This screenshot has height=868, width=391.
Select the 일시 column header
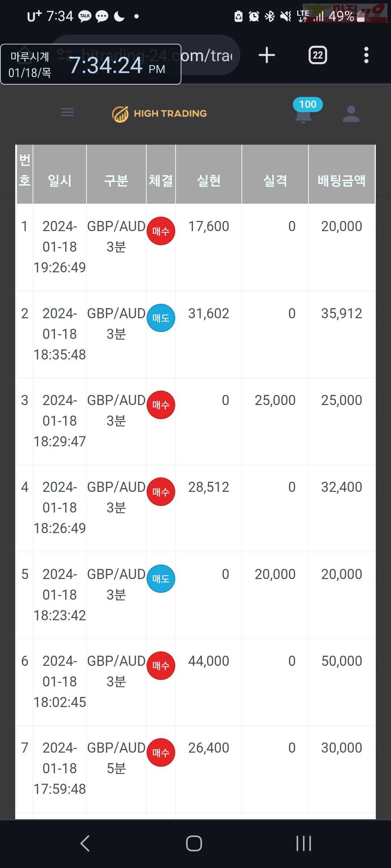tap(60, 180)
